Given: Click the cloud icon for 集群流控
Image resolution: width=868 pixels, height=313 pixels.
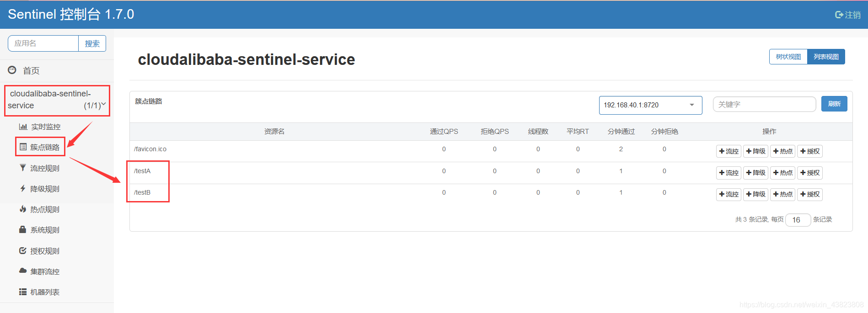Looking at the screenshot, I should click(x=23, y=271).
